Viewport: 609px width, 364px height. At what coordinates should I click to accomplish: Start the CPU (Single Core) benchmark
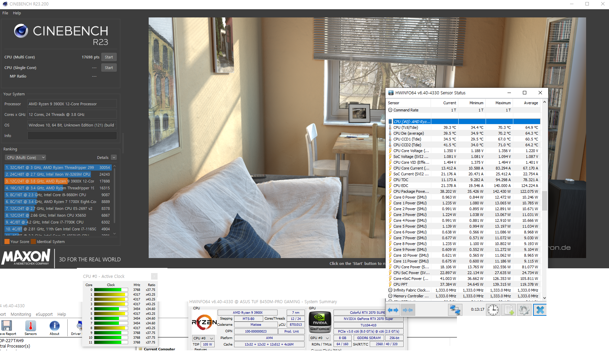[109, 68]
